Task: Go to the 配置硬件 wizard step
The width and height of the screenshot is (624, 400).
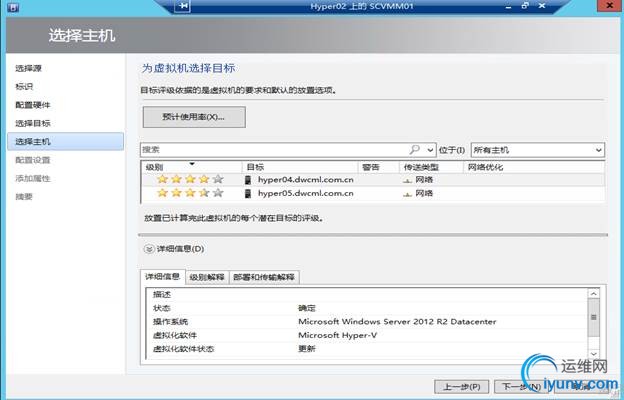Action: (33, 105)
